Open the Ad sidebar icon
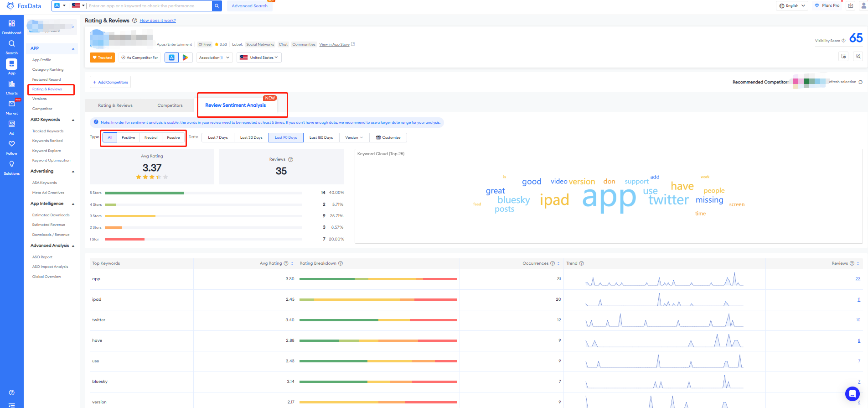 click(11, 124)
